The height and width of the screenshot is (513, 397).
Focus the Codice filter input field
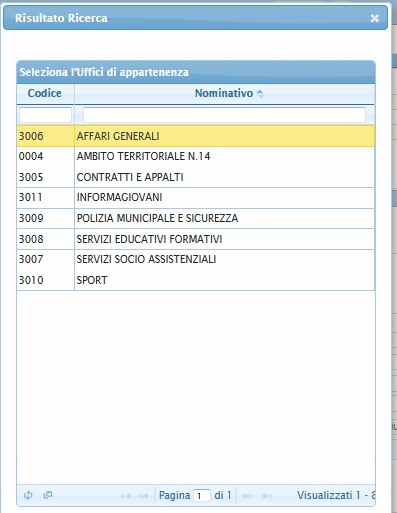click(x=45, y=115)
